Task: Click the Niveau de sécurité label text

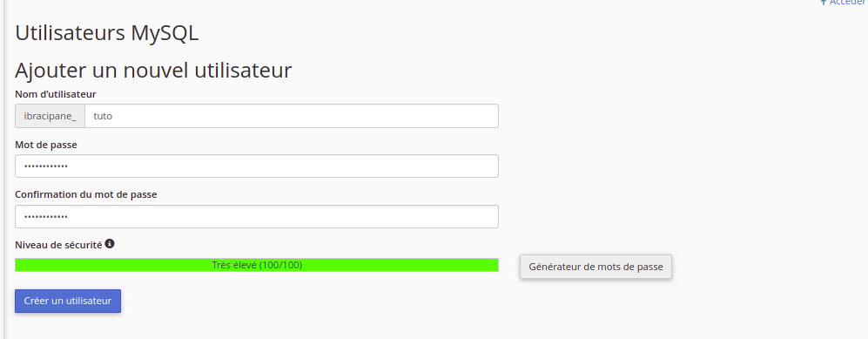Action: click(x=58, y=245)
